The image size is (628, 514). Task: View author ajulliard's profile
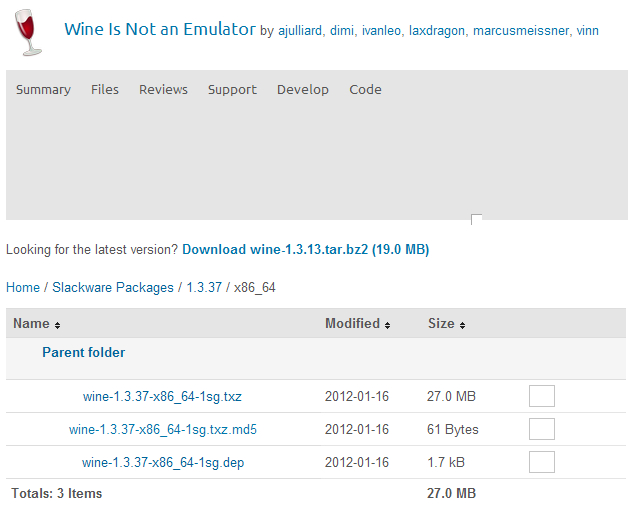tap(300, 31)
